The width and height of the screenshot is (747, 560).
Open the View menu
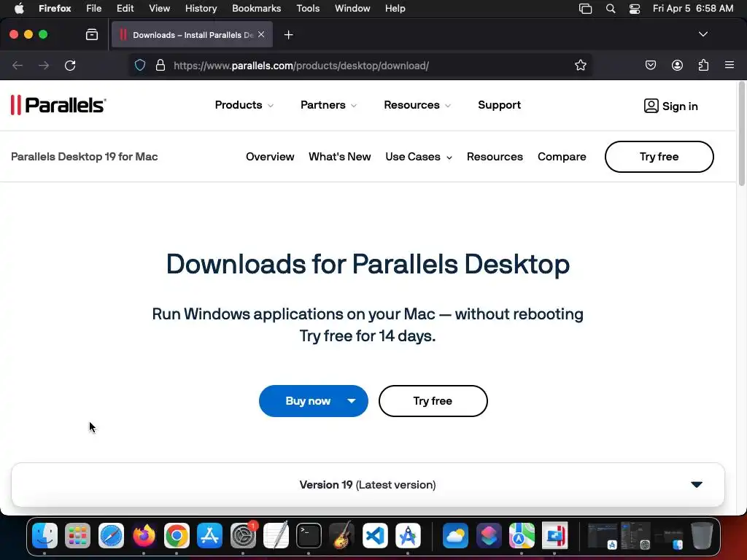point(159,9)
